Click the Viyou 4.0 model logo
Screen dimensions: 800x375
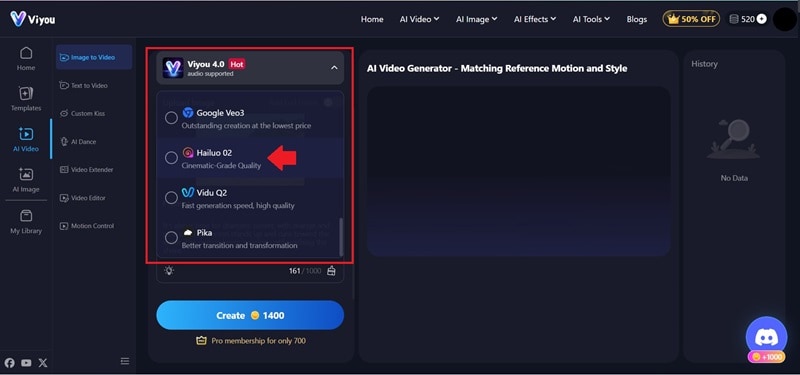pyautogui.click(x=173, y=67)
